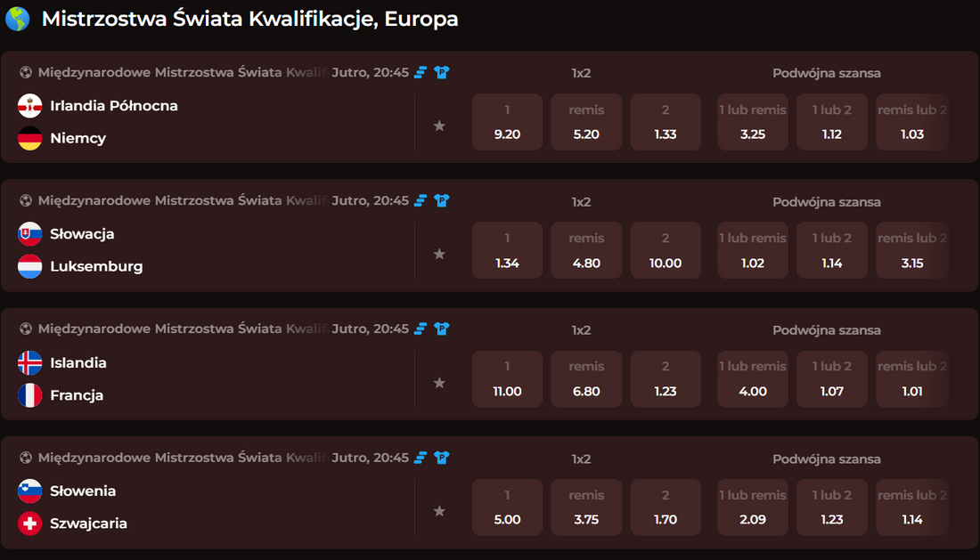
Task: Choose '1 lub remis' 2.09 for Słowenia match
Action: (753, 507)
